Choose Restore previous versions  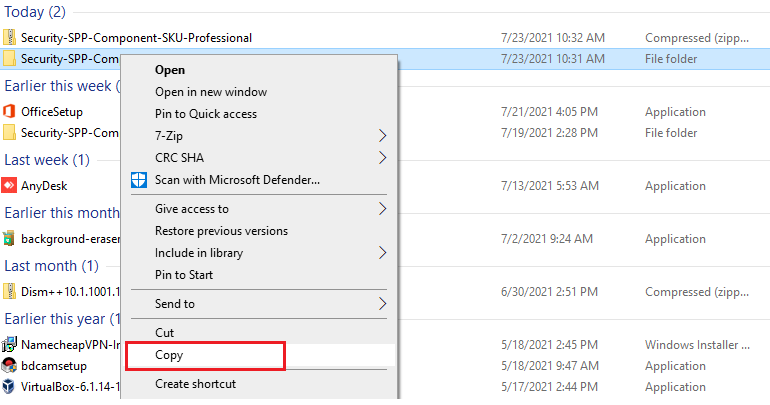coord(221,231)
